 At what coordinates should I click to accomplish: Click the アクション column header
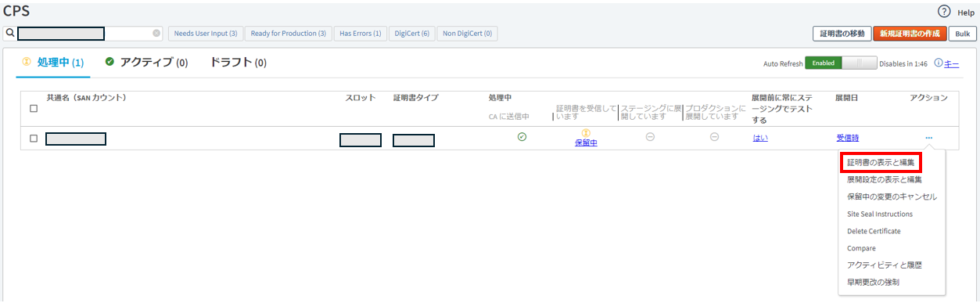pos(928,98)
